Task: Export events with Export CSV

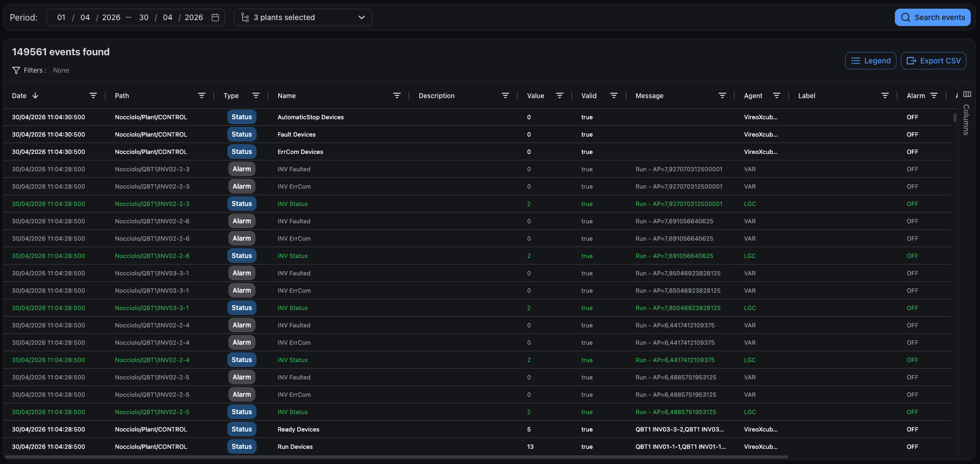Action: [x=933, y=61]
